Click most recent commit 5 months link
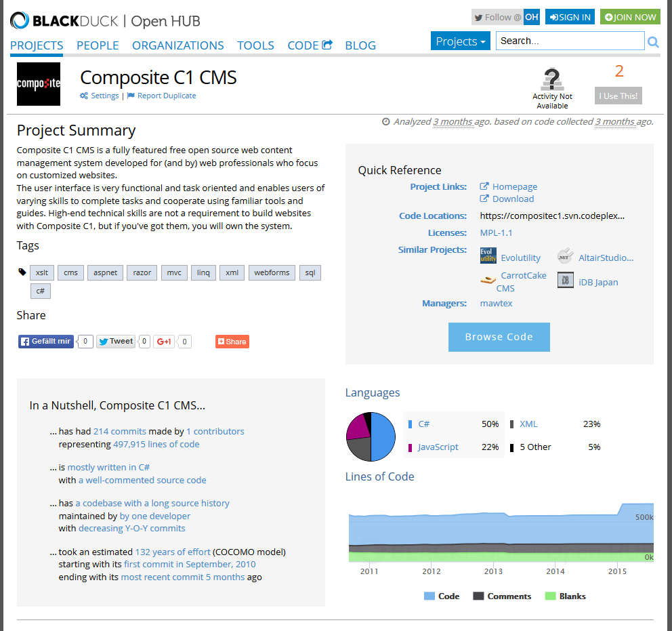This screenshot has width=672, height=631. coord(183,577)
